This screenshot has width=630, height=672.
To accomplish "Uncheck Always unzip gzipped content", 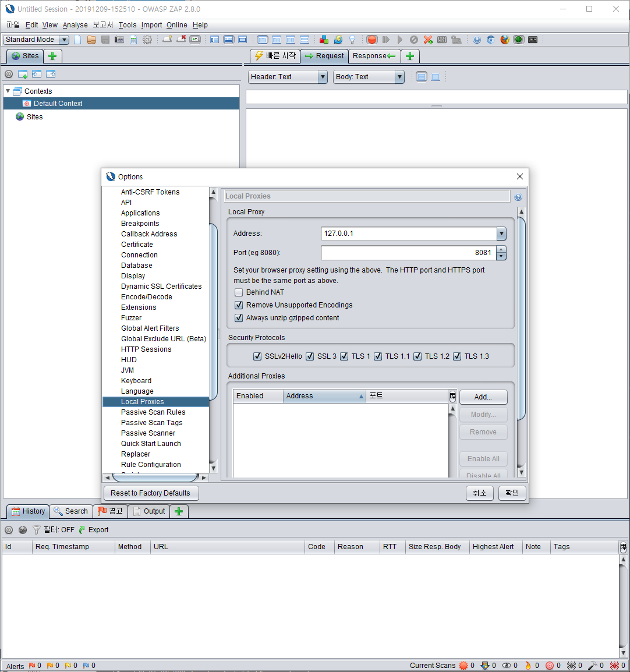I will pos(239,319).
